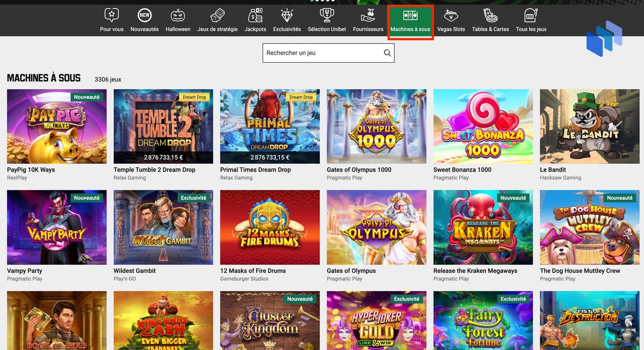Screen dimensions: 644x350
Task: Select the Tous les jeux tab label
Action: 531,29
